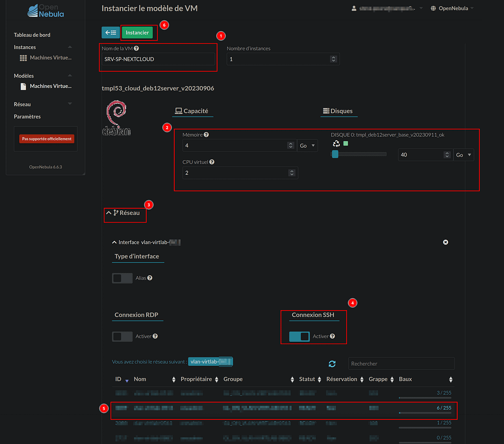Click help icon next to Nom de la VM
Screen dimensions: 504x444
136,49
